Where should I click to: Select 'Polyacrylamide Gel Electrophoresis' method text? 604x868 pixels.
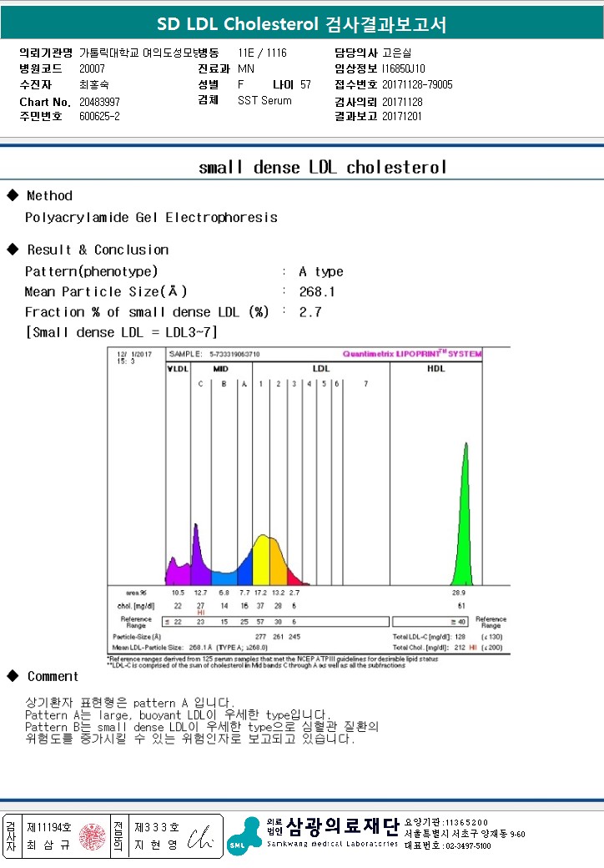[x=151, y=218]
